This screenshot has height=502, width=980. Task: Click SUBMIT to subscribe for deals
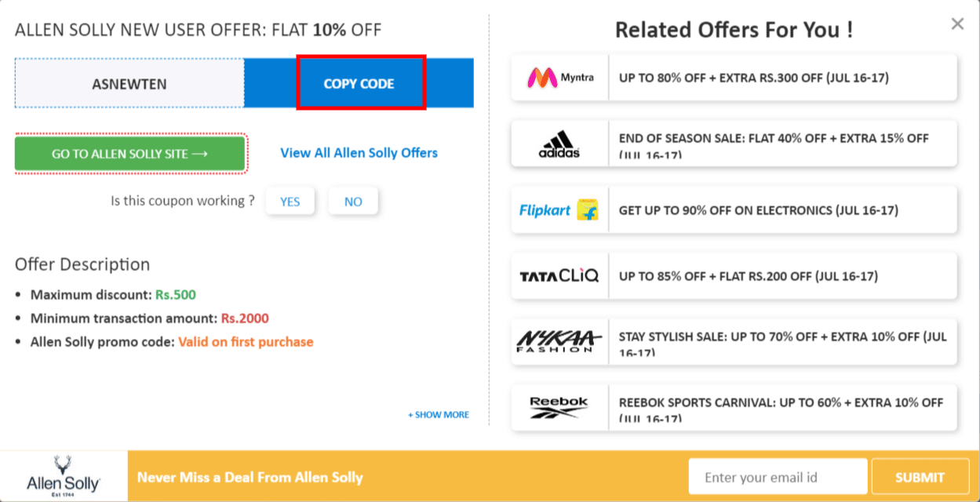pos(920,476)
